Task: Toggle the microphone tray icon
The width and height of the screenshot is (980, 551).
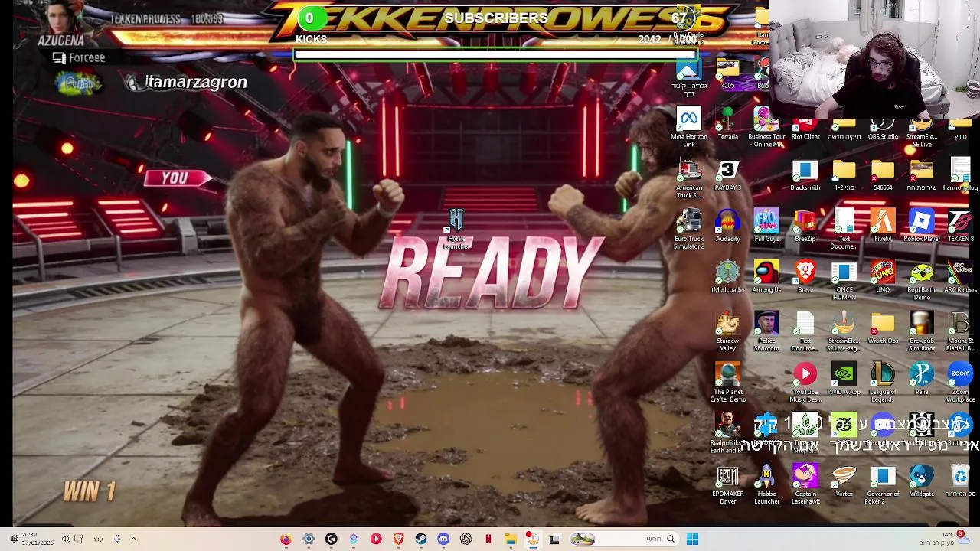Action: (x=117, y=539)
